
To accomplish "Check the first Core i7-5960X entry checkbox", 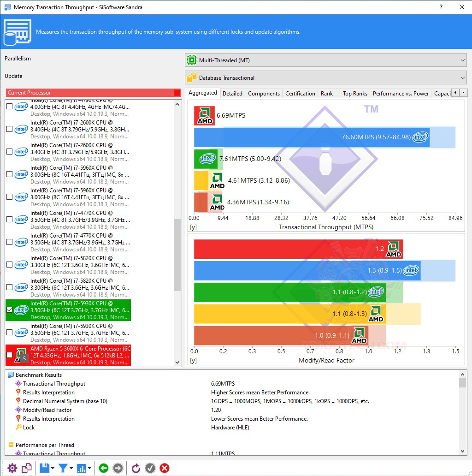I will click(9, 174).
